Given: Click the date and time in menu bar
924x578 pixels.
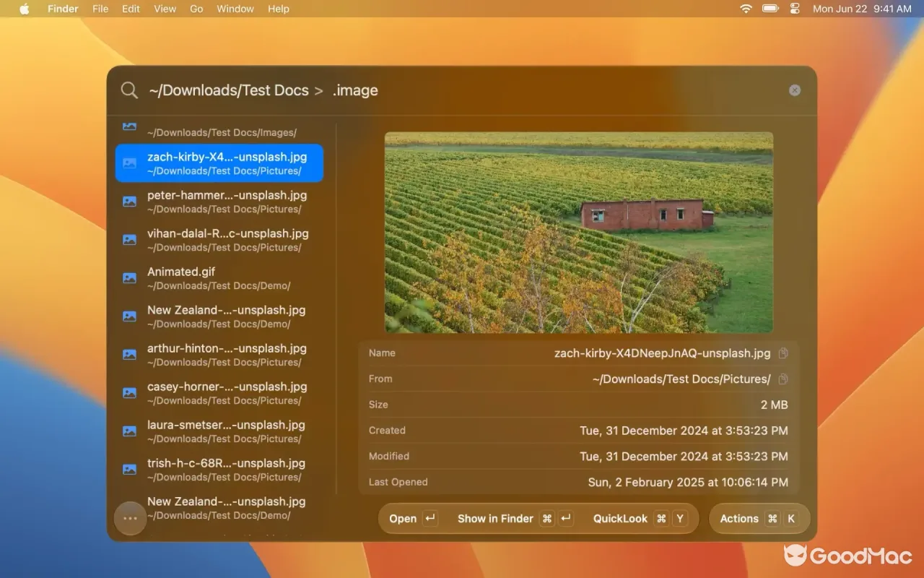Looking at the screenshot, I should click(x=862, y=9).
